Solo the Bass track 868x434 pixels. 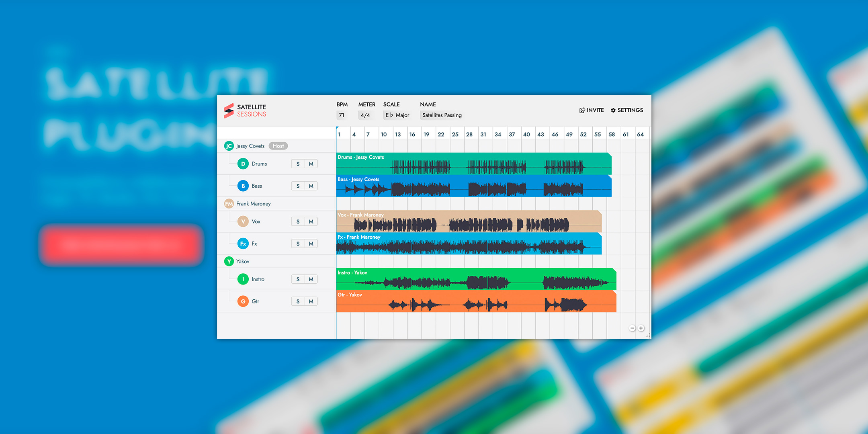(298, 186)
